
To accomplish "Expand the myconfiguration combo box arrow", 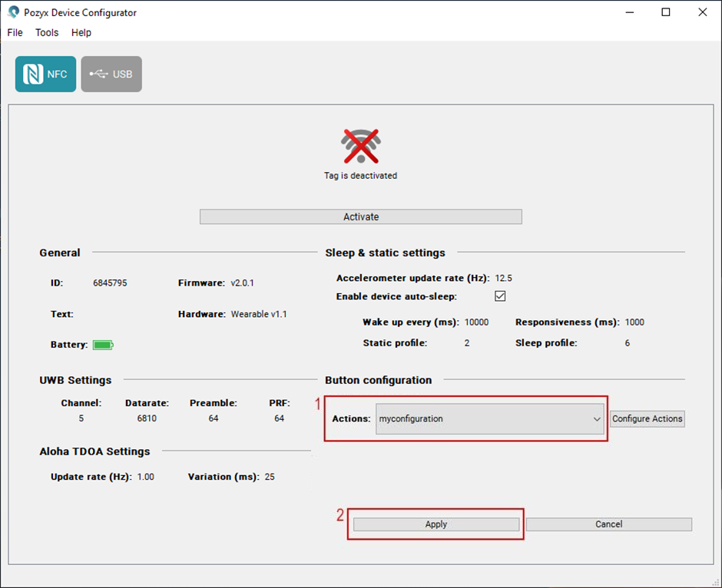I will coord(597,419).
